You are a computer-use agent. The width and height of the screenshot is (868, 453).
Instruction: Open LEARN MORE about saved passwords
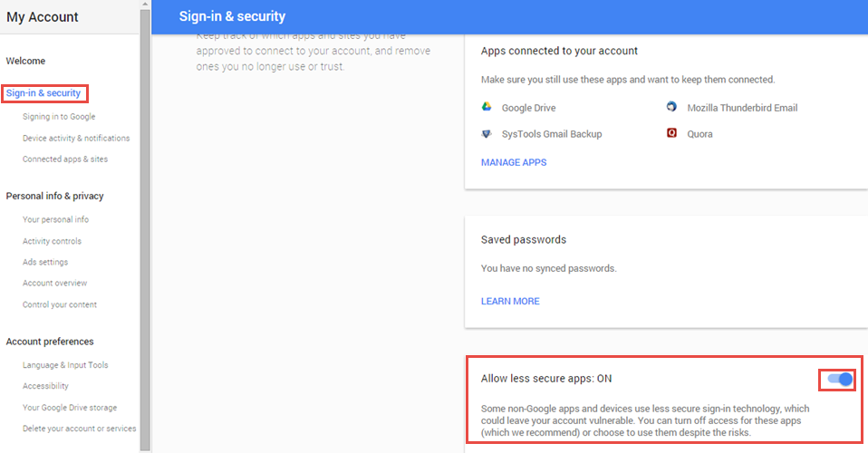tap(510, 302)
